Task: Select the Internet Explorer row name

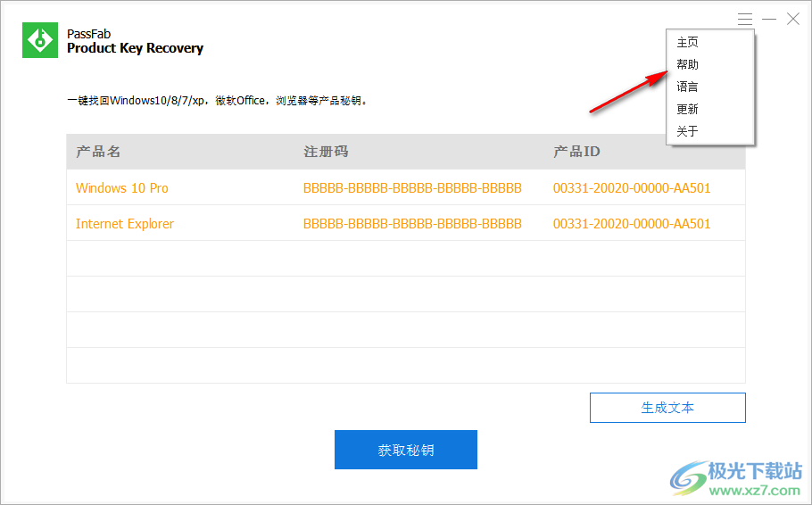Action: pos(125,224)
